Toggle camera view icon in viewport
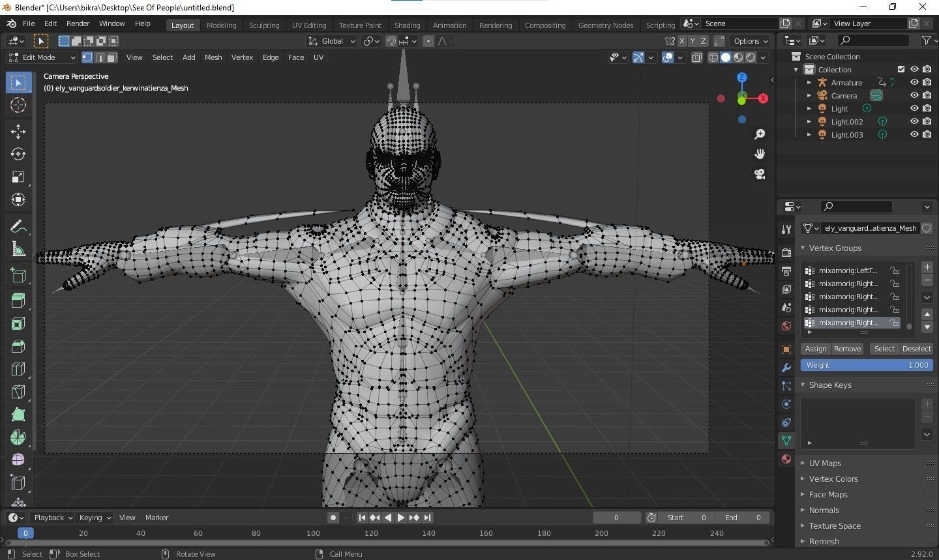 point(760,174)
